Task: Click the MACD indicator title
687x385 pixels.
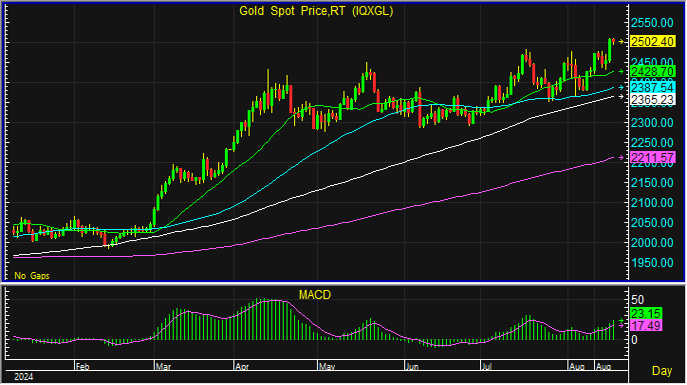Action: pos(315,295)
